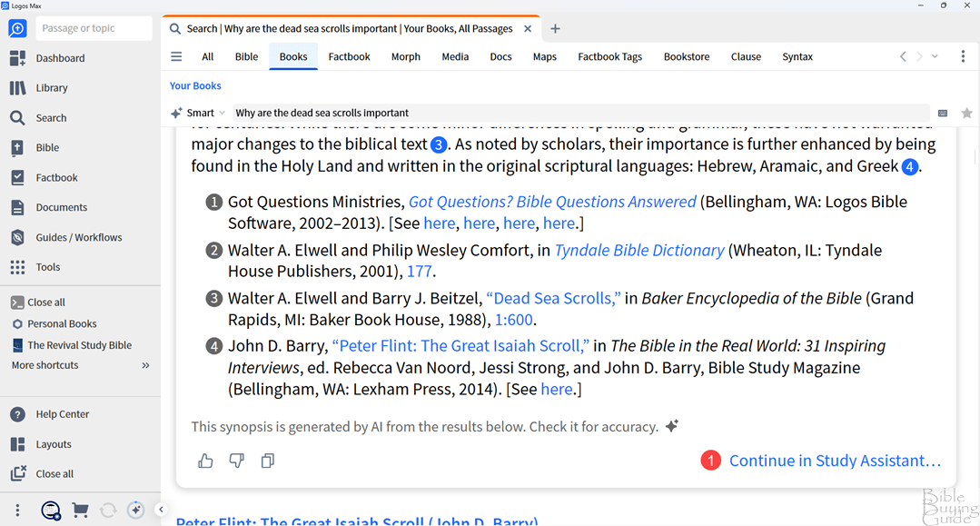
Task: Collapse the left sidebar panel
Action: (x=161, y=510)
